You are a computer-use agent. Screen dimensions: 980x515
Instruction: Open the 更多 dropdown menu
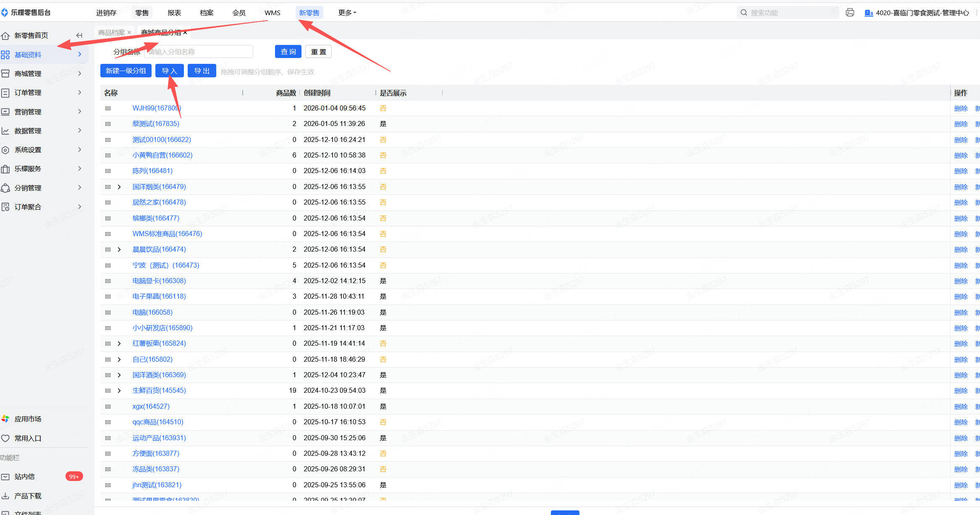pos(347,13)
